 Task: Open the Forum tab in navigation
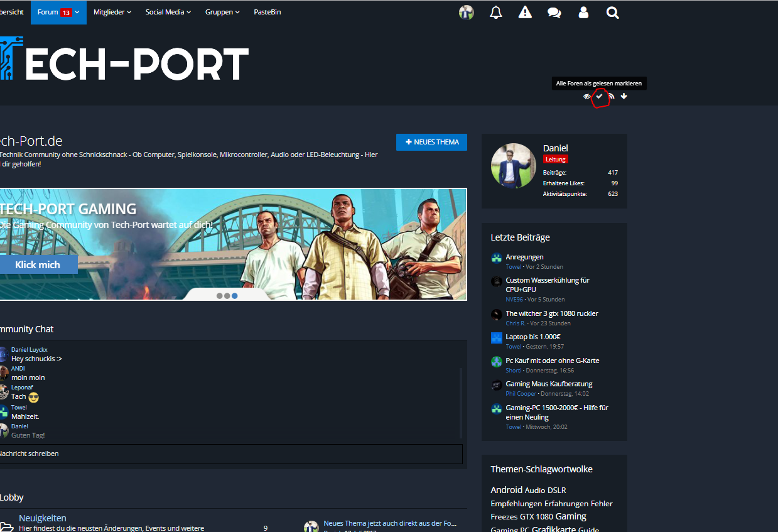[58, 12]
